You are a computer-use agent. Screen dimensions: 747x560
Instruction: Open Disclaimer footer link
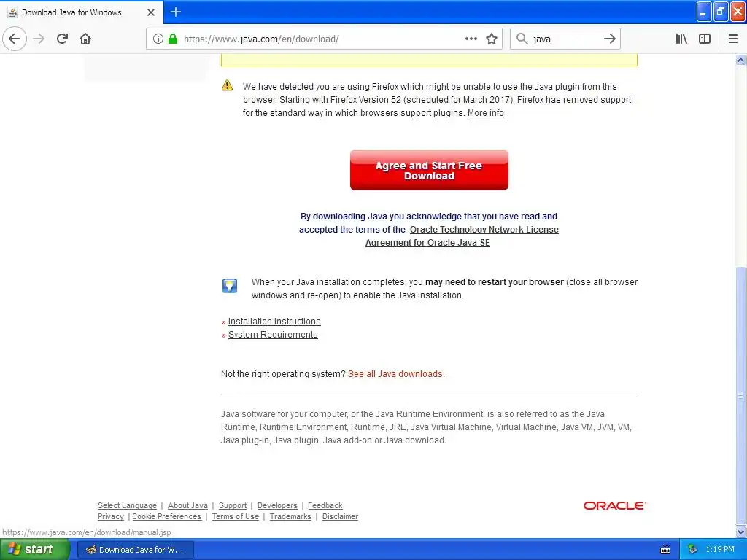[x=340, y=516]
